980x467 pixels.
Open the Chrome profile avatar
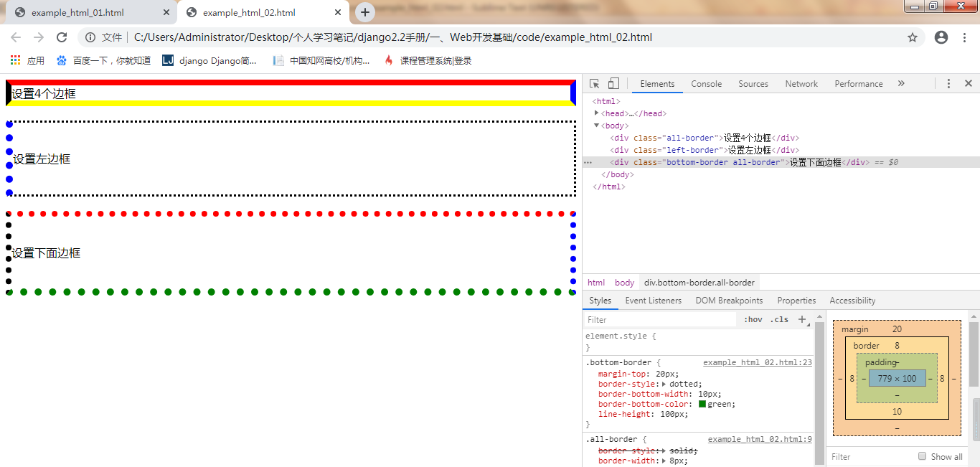point(941,37)
